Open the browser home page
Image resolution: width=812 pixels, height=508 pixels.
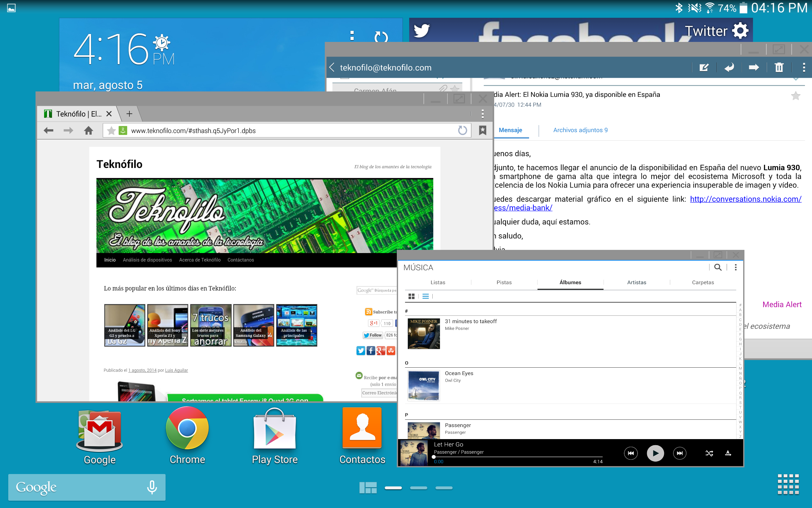coord(88,130)
